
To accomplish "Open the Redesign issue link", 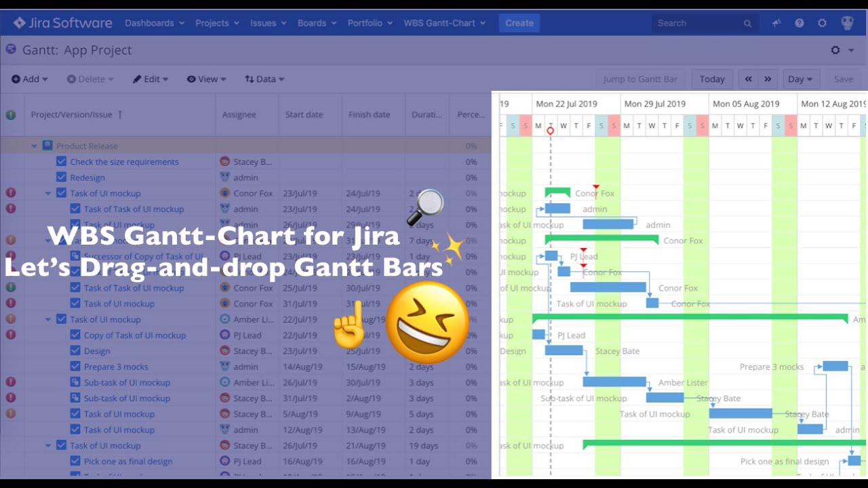I will [x=87, y=178].
